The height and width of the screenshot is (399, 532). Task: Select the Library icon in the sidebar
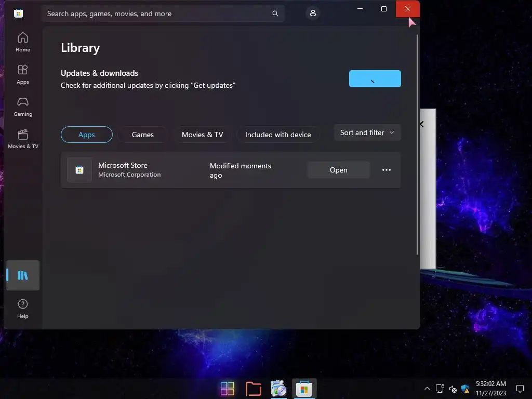coord(23,275)
